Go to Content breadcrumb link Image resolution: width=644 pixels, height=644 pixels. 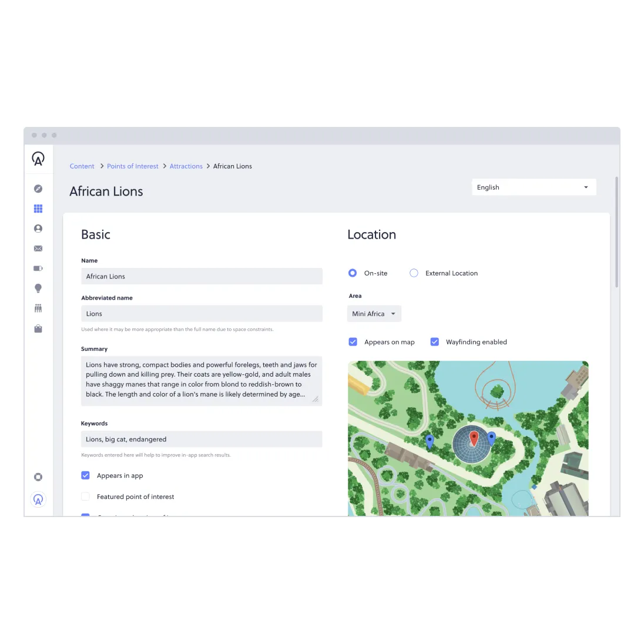pos(82,166)
